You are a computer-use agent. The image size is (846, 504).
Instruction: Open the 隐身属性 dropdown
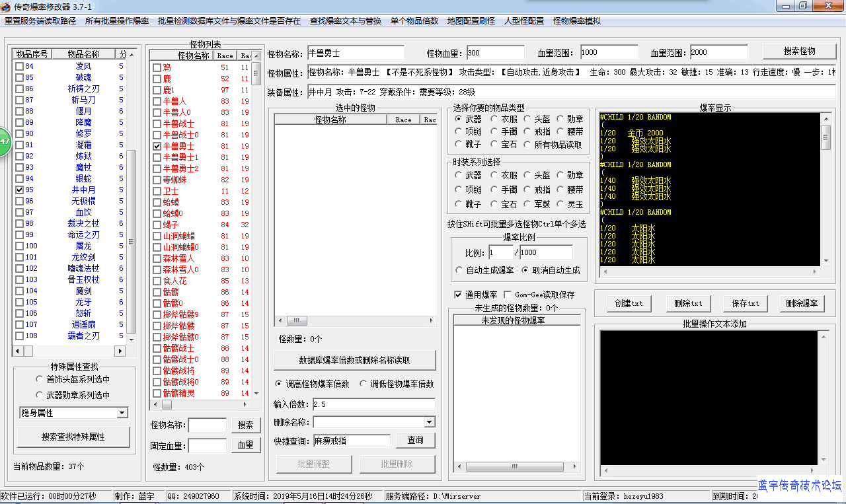point(122,413)
